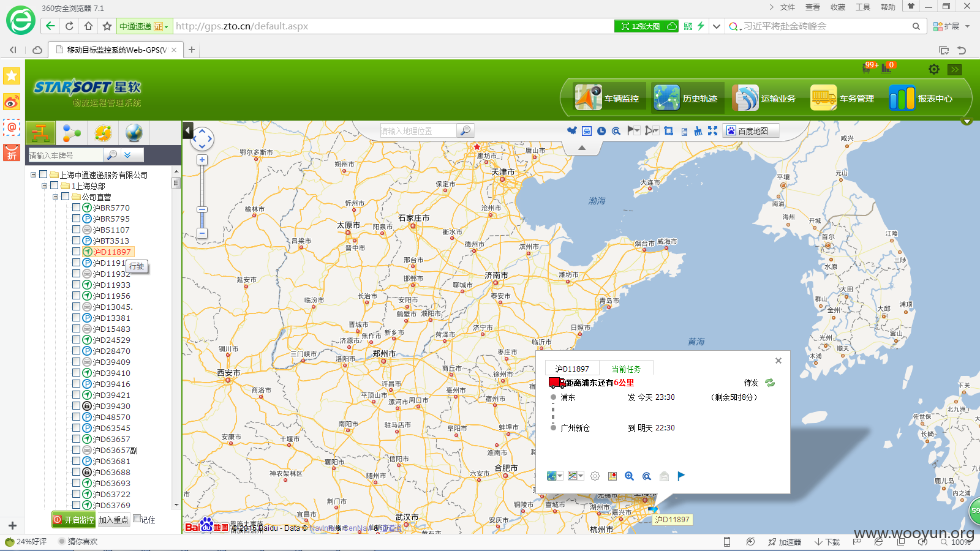
Task: Open the 车务管理 vehicle management module
Action: (x=843, y=98)
